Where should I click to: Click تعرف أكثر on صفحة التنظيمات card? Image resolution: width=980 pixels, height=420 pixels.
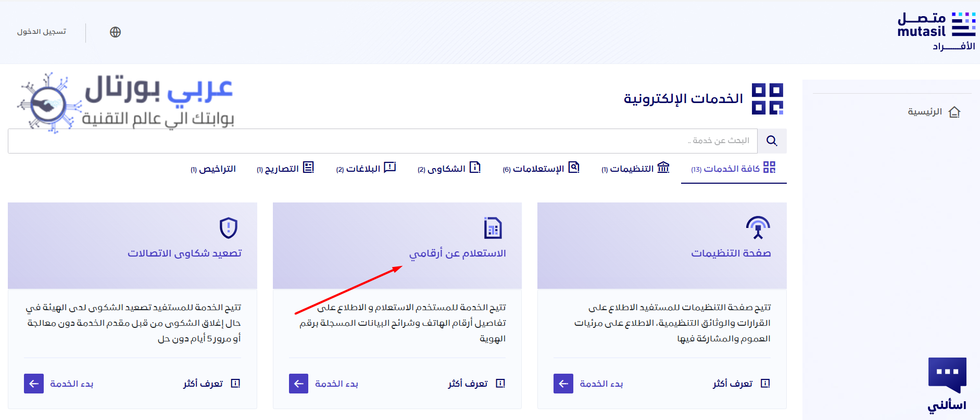point(733,384)
